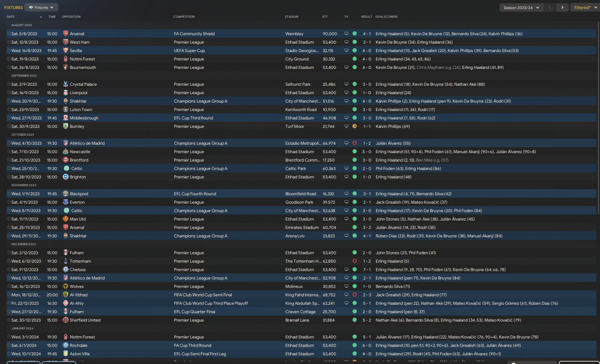This screenshot has height=364, width=600.
Task: Click the Liverpool club badge
Action: pos(66,93)
